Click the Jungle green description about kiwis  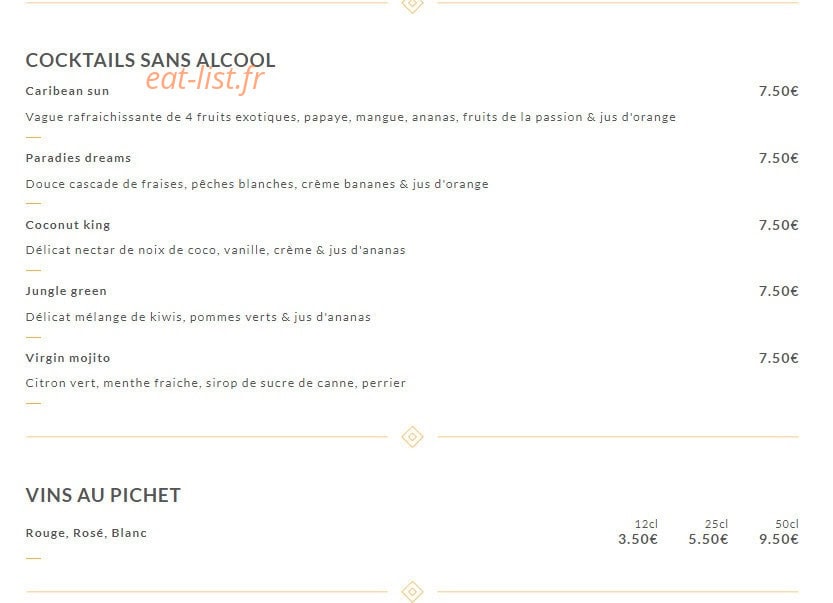[x=198, y=317]
